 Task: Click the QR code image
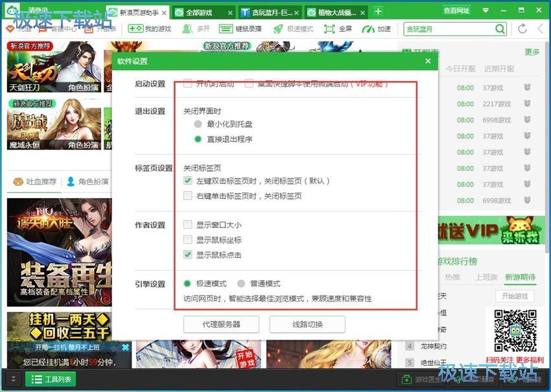point(515,330)
